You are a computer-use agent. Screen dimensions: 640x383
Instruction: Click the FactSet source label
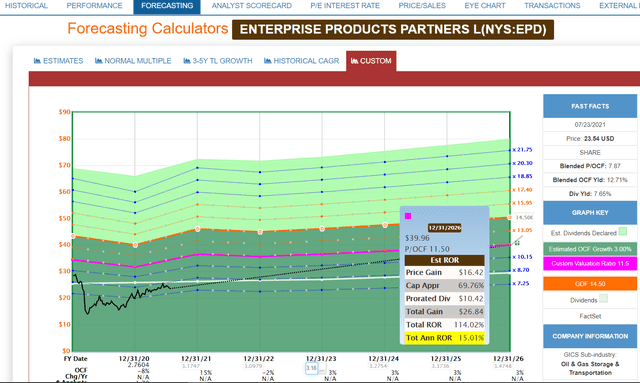pyautogui.click(x=590, y=316)
